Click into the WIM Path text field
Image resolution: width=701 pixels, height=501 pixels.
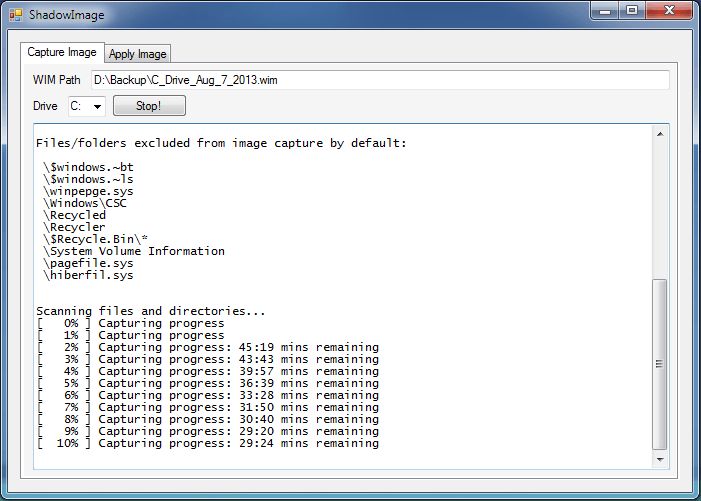click(x=380, y=80)
